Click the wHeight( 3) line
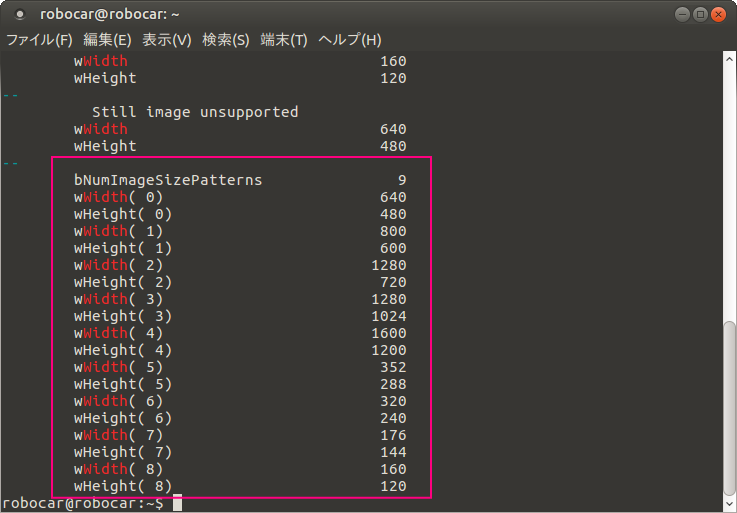The image size is (737, 513). pos(240,316)
